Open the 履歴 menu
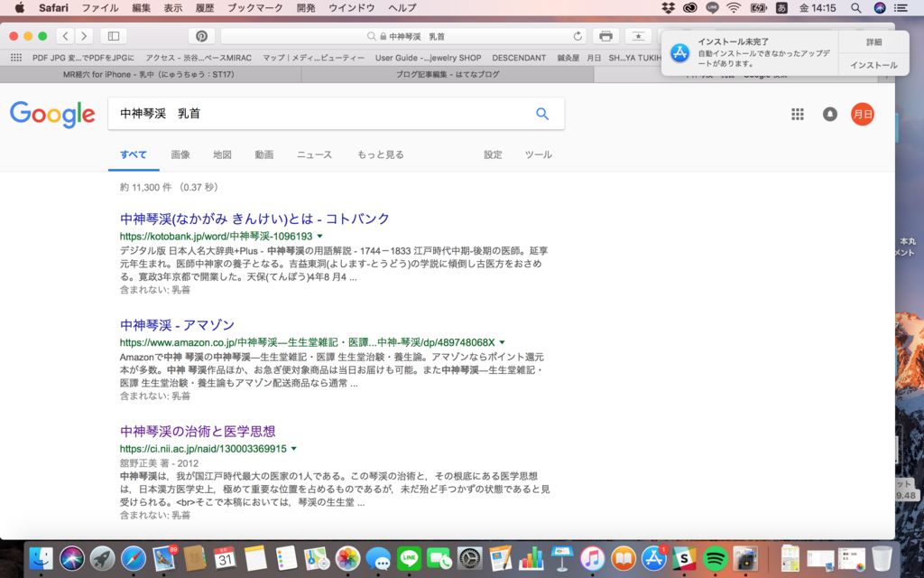The width and height of the screenshot is (924, 578). [x=205, y=7]
